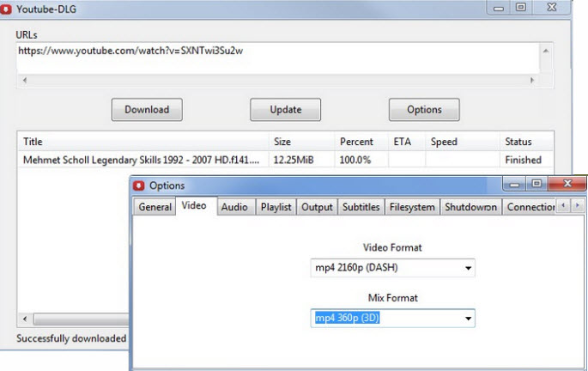Click the Finished status cell

523,161
